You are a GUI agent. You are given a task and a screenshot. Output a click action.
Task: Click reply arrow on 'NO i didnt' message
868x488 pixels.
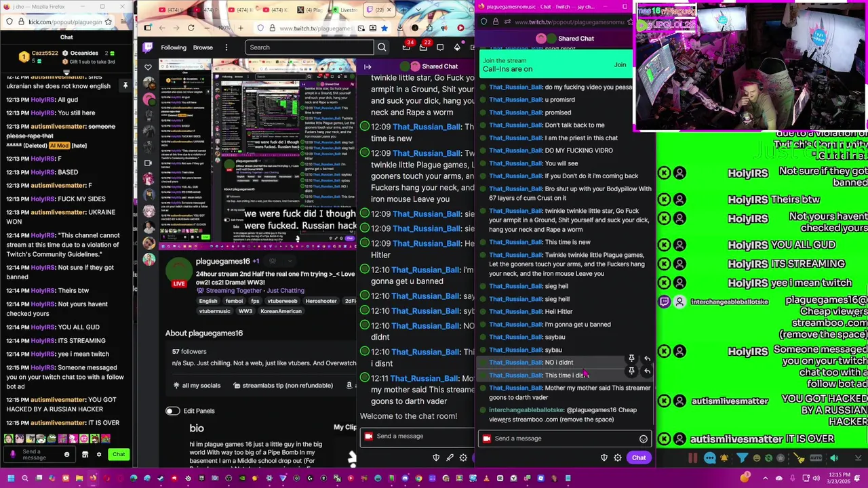(647, 359)
